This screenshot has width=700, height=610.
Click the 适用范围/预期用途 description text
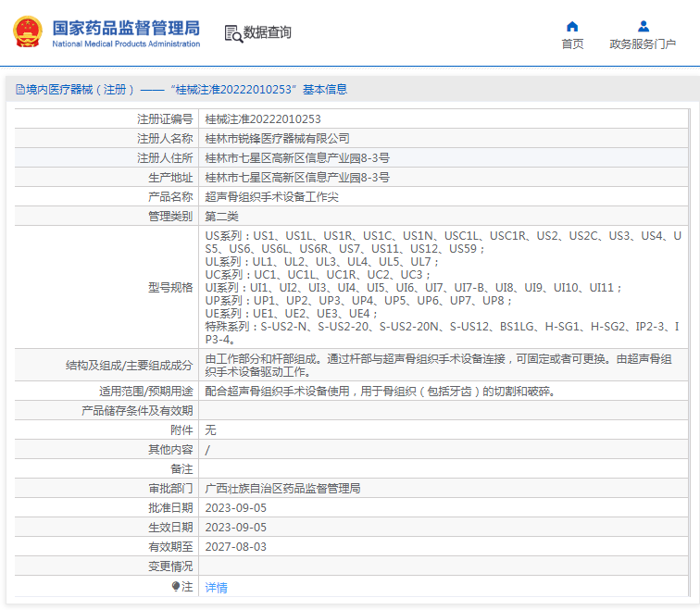(x=380, y=391)
